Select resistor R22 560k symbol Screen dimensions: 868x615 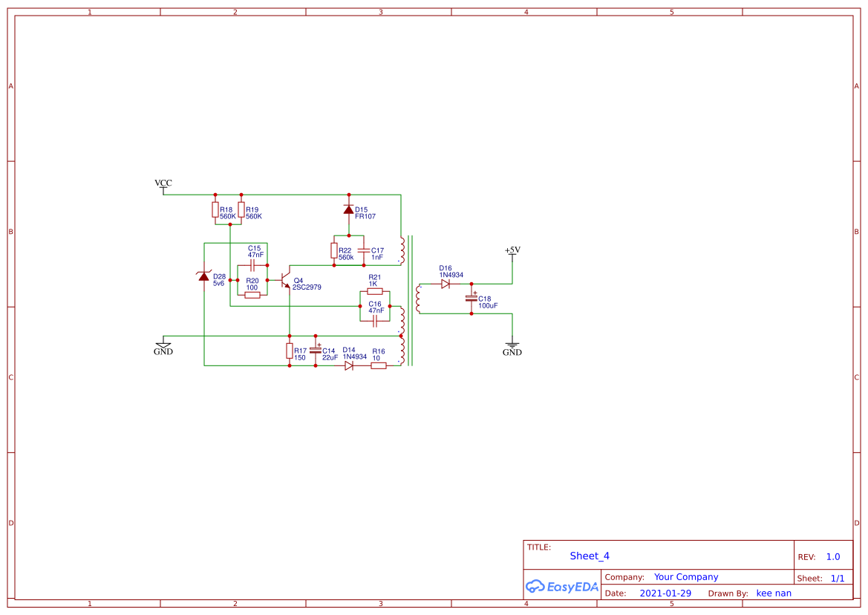click(x=334, y=251)
